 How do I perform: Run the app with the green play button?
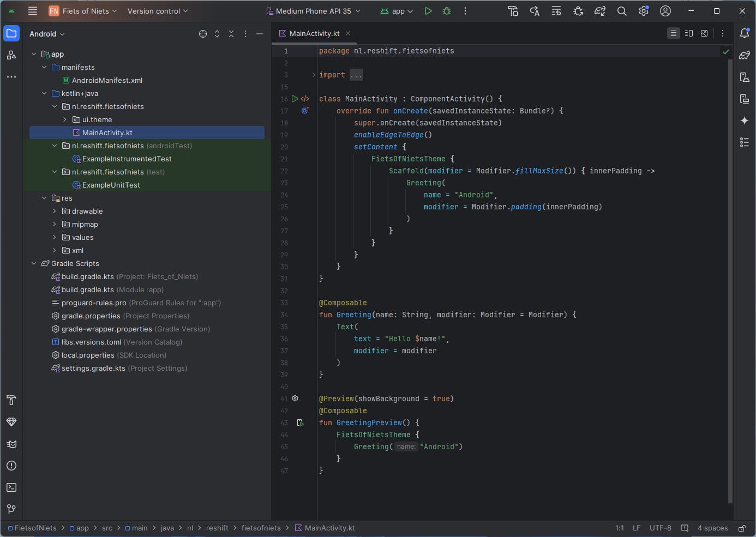(x=428, y=11)
